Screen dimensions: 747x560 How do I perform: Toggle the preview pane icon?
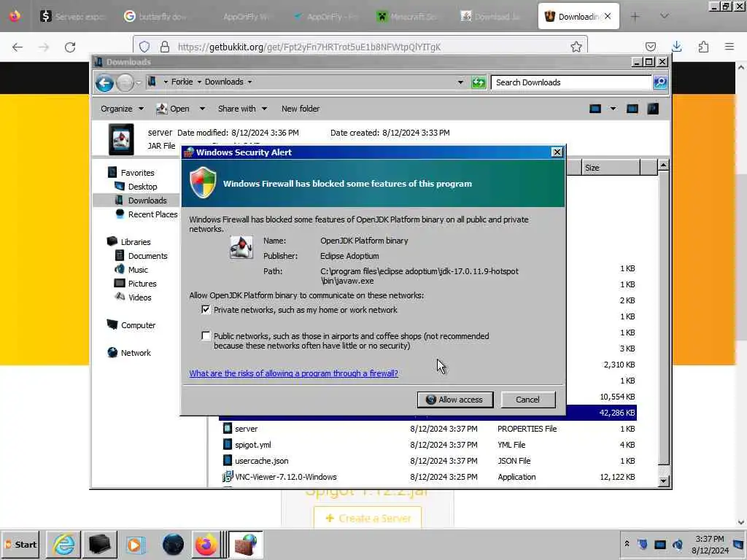point(632,109)
